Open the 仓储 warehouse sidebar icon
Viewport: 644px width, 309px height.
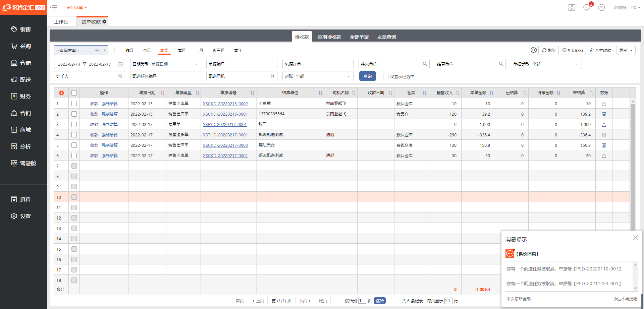(x=14, y=63)
